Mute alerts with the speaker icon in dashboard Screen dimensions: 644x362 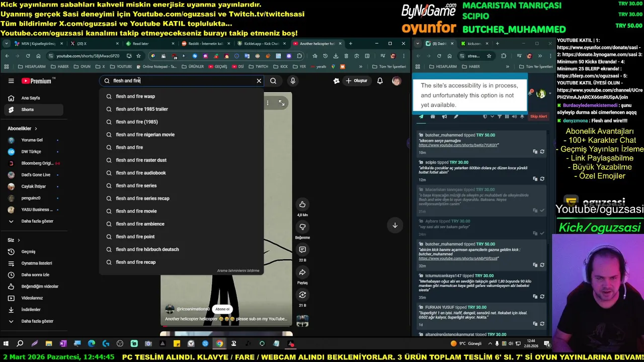click(x=515, y=117)
